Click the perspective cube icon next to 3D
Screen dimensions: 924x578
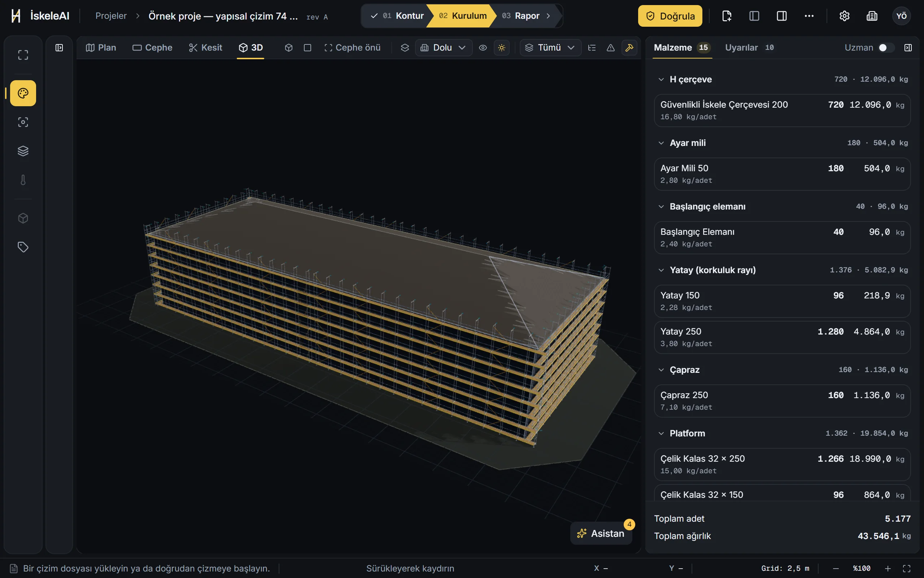(x=289, y=48)
